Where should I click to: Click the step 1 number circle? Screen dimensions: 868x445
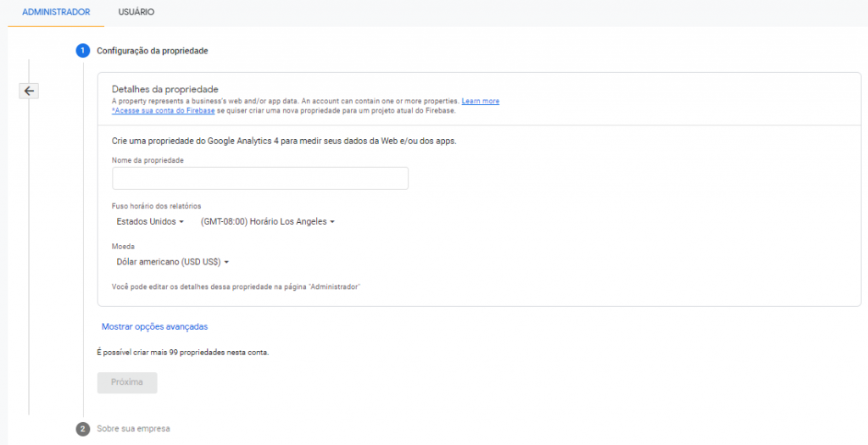point(83,51)
